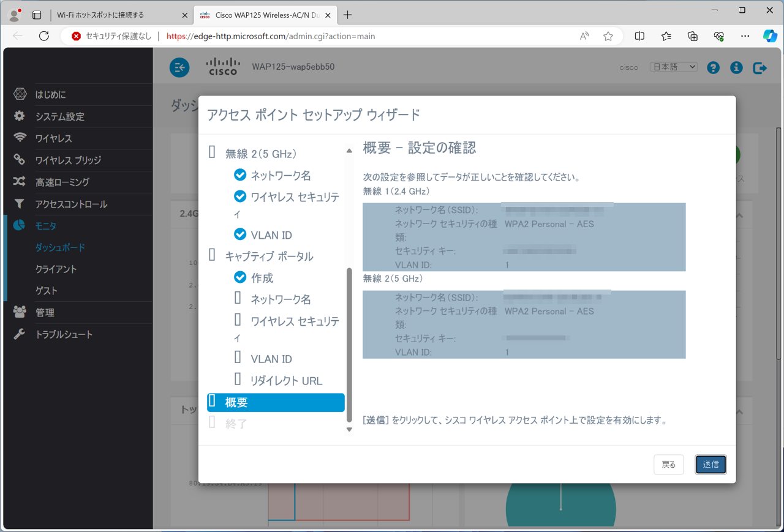Open the collections toolbar icon

click(693, 36)
